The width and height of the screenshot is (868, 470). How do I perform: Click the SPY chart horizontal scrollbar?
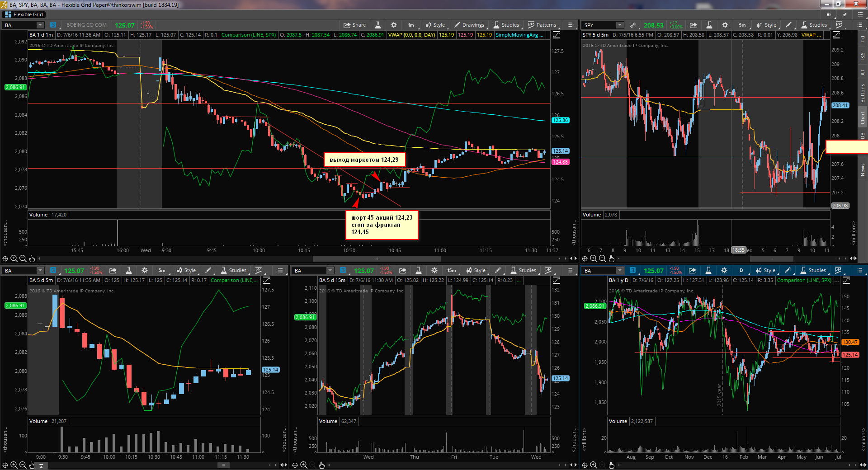pos(772,258)
